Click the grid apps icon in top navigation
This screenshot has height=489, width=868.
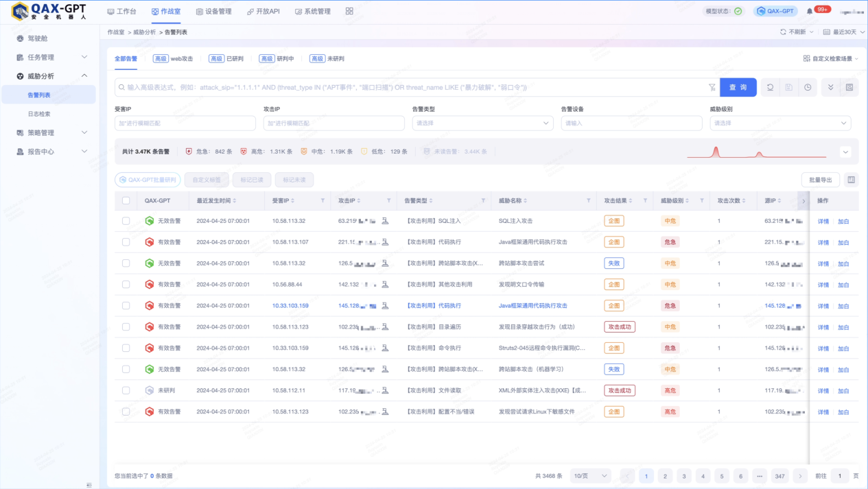[x=349, y=12]
